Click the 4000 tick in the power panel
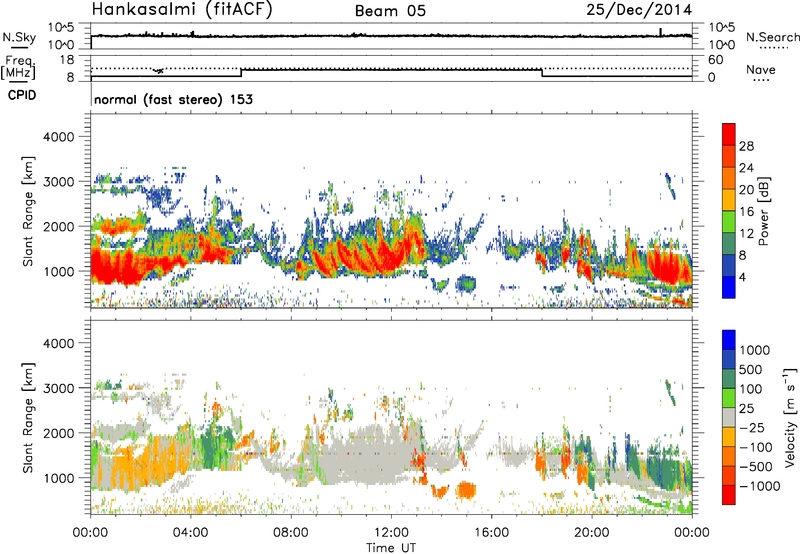The image size is (800, 554). click(59, 137)
